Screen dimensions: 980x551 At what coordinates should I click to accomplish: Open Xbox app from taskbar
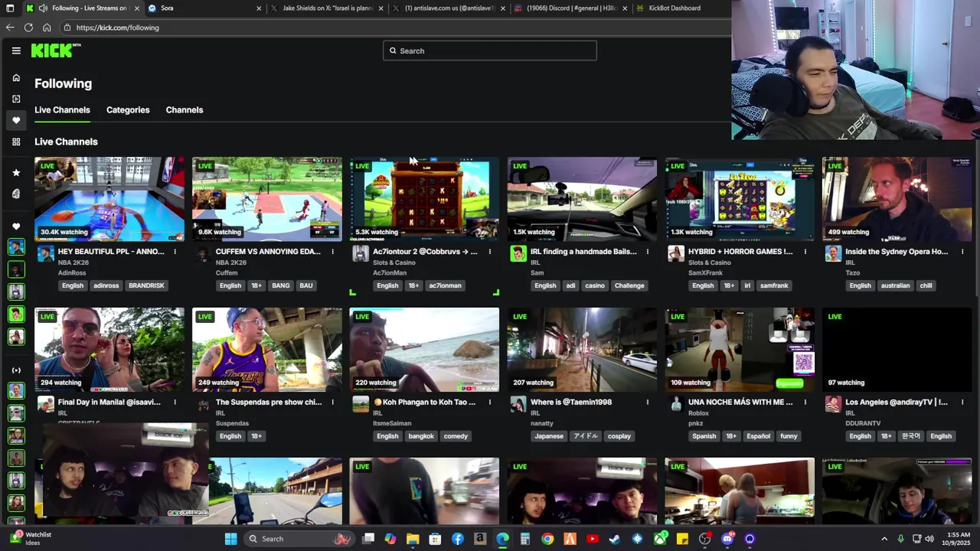tap(660, 539)
